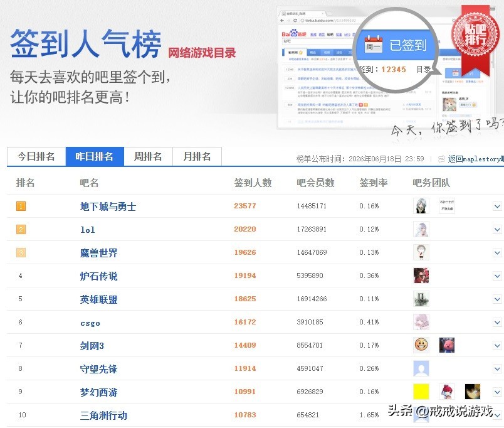Screen dimensions: 504x428
Task: Expand the 魔兽世界 row dropdown arrow
Action: (x=497, y=253)
